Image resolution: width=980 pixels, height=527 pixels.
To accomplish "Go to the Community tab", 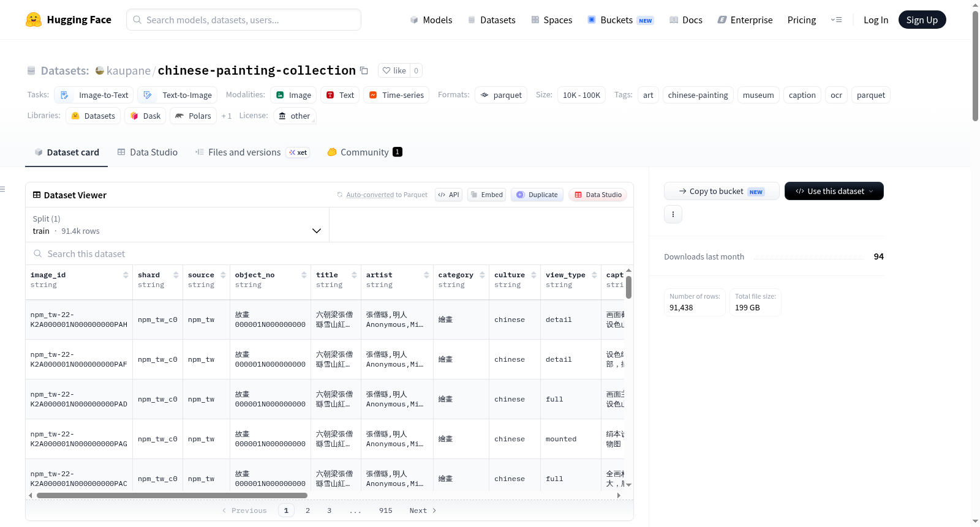I will 364,152.
